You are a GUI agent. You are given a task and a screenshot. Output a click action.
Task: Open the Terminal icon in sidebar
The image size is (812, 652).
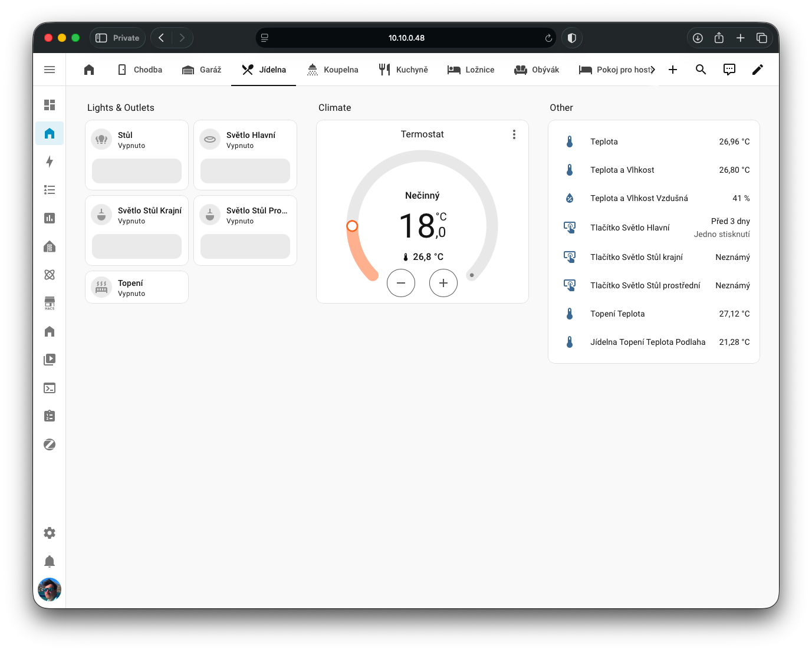50,388
